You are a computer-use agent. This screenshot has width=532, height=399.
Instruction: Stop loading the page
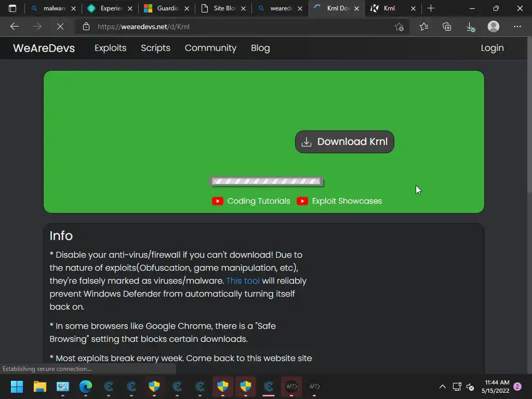60,26
